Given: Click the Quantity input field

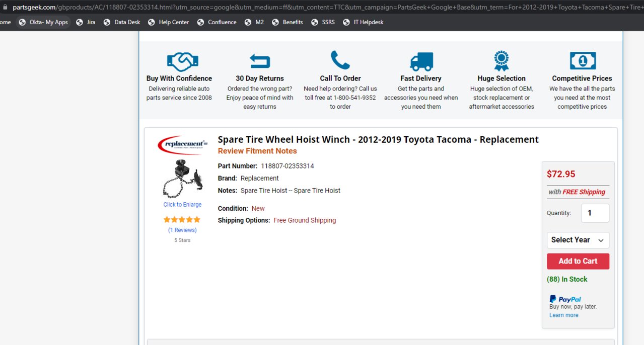Looking at the screenshot, I should click(595, 213).
